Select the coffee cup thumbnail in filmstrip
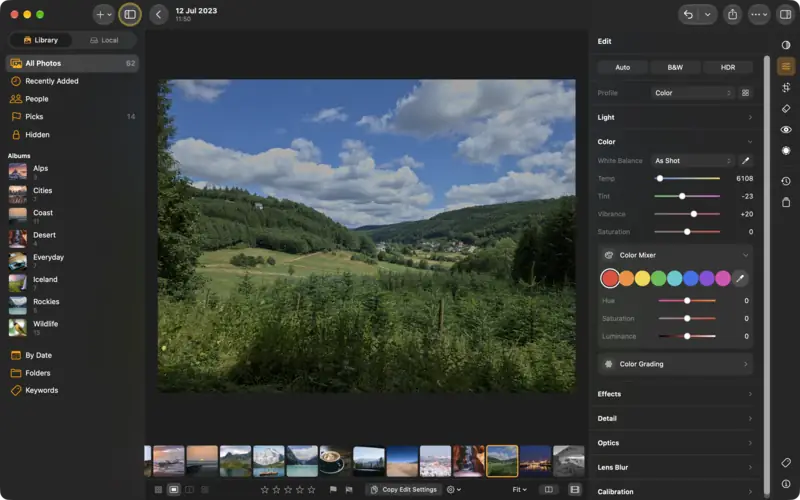Screen dimensions: 800x500 tap(335, 461)
